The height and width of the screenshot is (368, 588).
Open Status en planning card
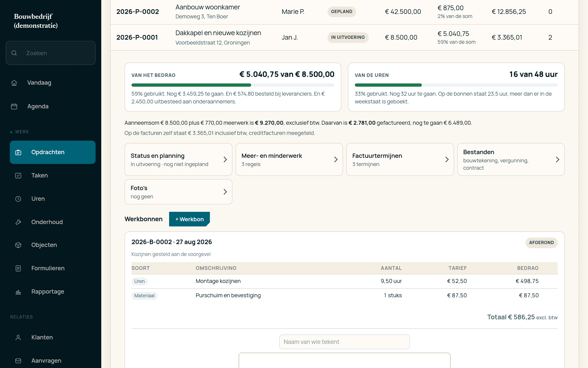pyautogui.click(x=178, y=159)
